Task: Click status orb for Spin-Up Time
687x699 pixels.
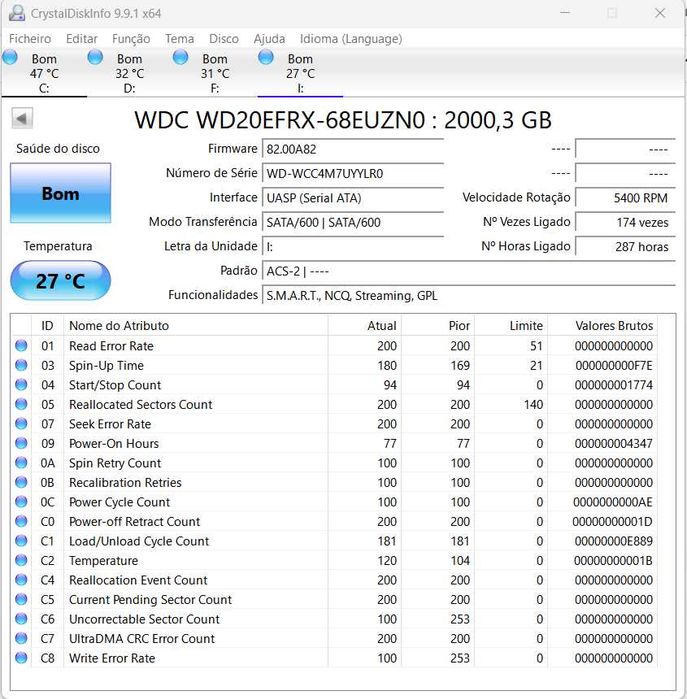Action: pyautogui.click(x=21, y=365)
